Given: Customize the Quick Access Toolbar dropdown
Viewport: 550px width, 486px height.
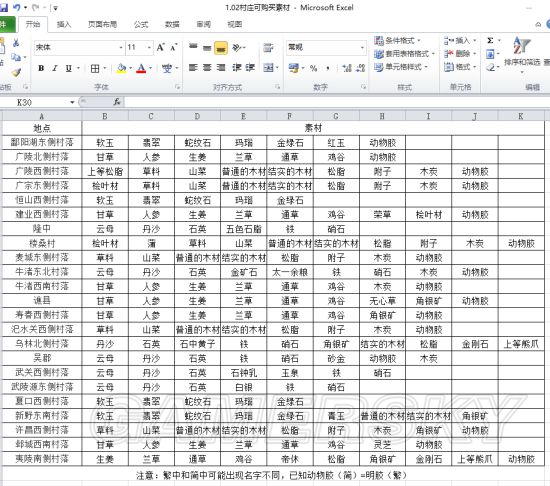Looking at the screenshot, I should tap(55, 8).
